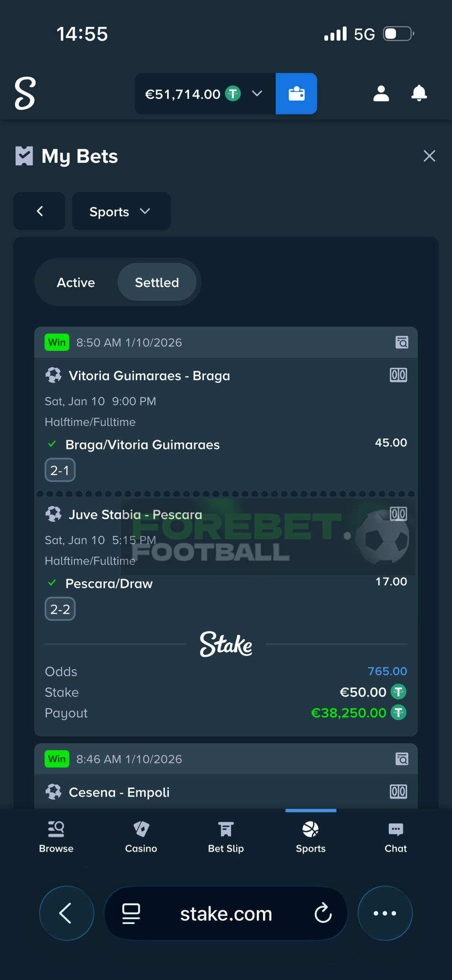Switch to the Sports tab in bottom navigation

coord(310,835)
